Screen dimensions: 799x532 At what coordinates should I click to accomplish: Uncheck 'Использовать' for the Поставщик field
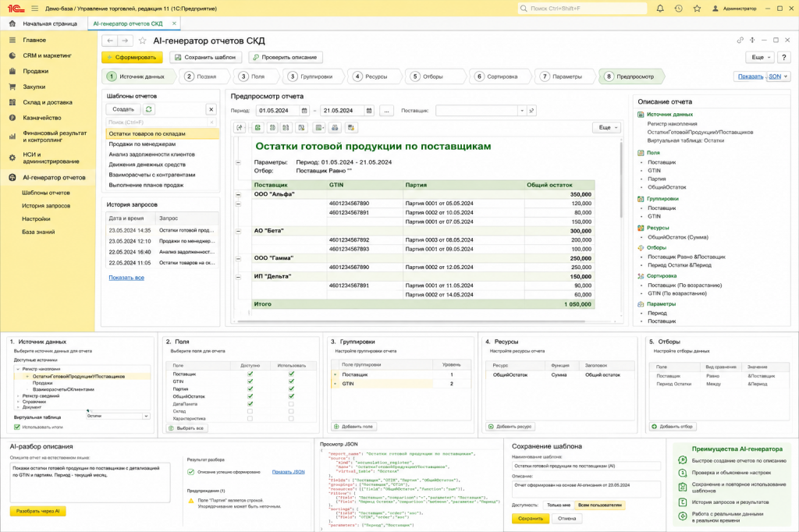tap(292, 374)
